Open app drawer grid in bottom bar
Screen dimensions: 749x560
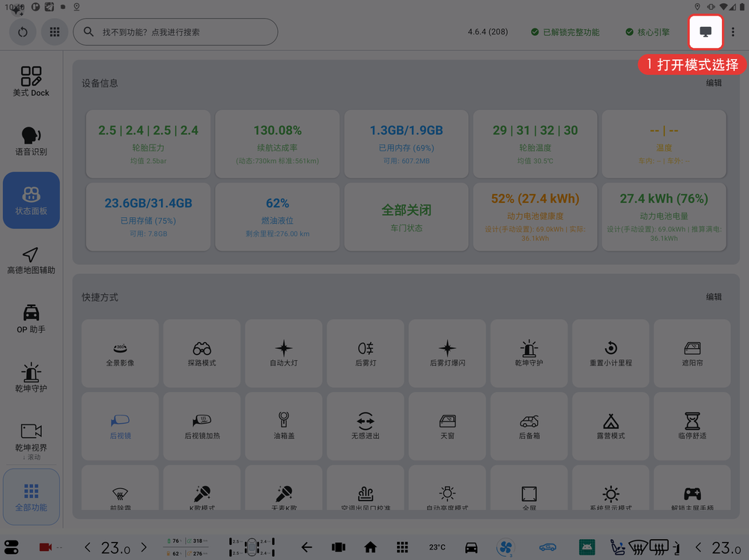click(x=402, y=547)
